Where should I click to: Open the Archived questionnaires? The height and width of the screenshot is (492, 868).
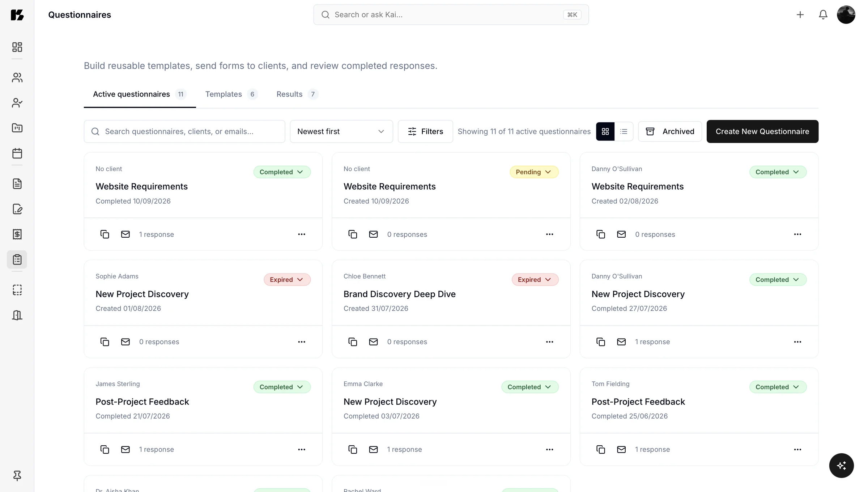[x=670, y=131]
